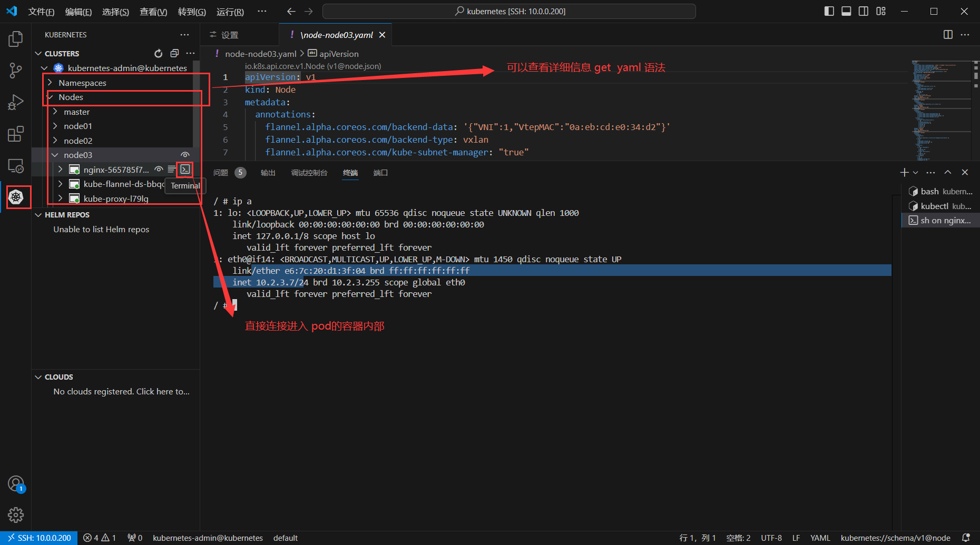Image resolution: width=980 pixels, height=545 pixels.
Task: Close the terminal panel
Action: pyautogui.click(x=965, y=172)
